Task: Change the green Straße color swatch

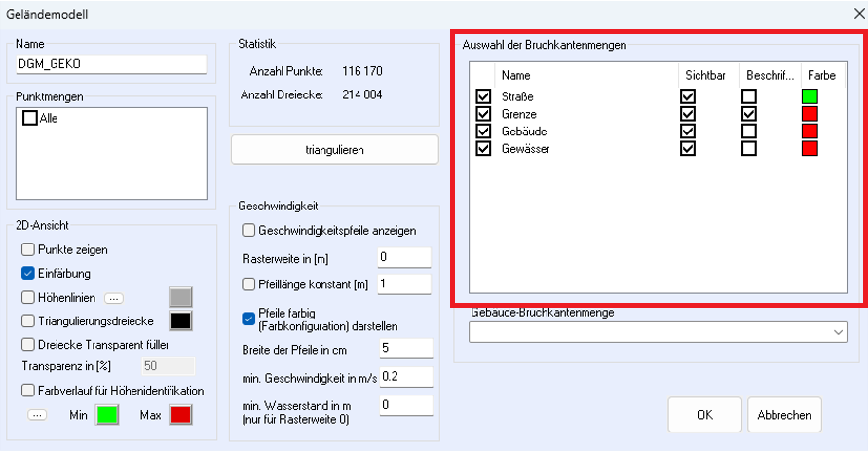Action: pyautogui.click(x=810, y=96)
